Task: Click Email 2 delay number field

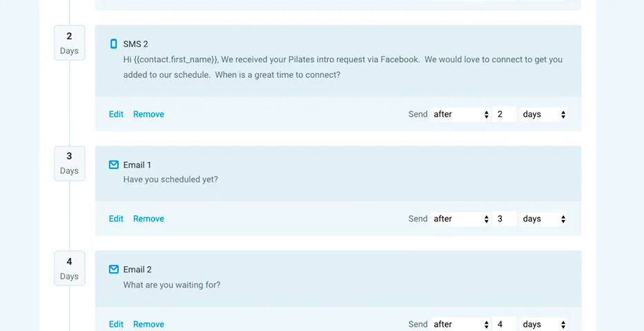Action: click(505, 324)
